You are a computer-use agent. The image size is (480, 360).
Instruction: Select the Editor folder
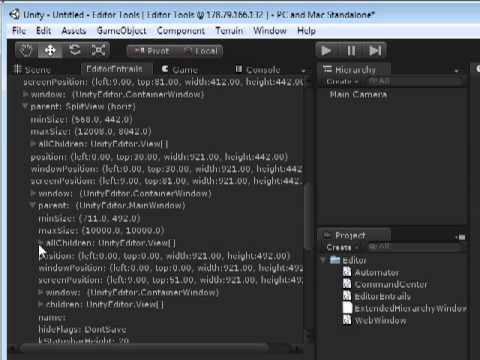[348, 260]
